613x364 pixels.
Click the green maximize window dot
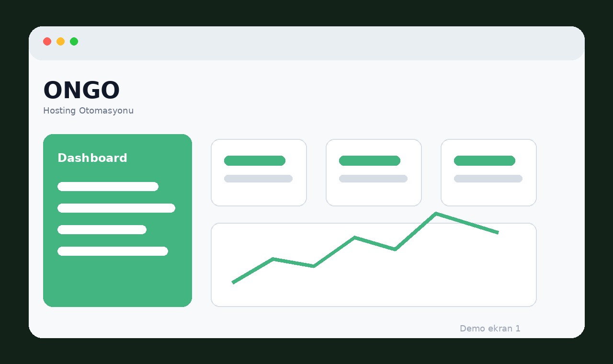coord(74,41)
